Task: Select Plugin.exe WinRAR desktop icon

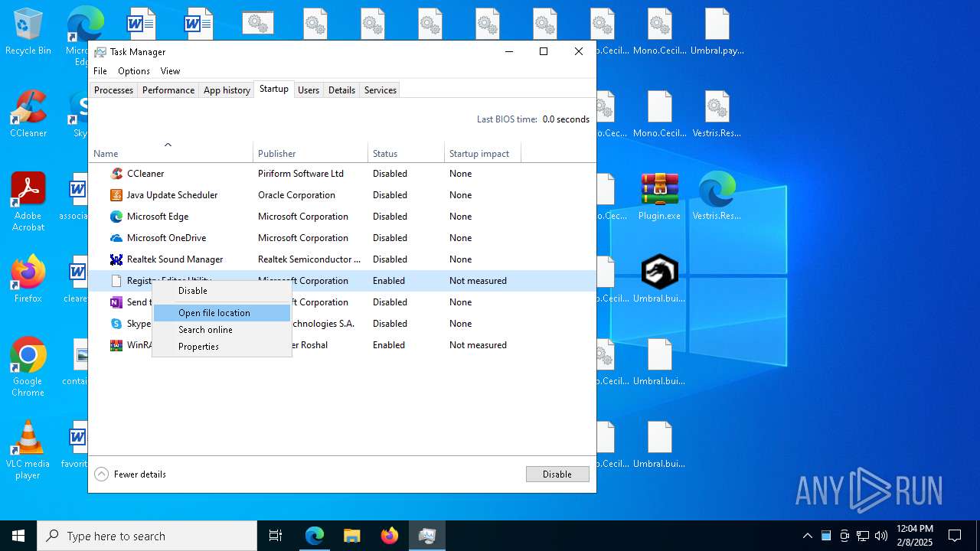Action: click(x=659, y=197)
